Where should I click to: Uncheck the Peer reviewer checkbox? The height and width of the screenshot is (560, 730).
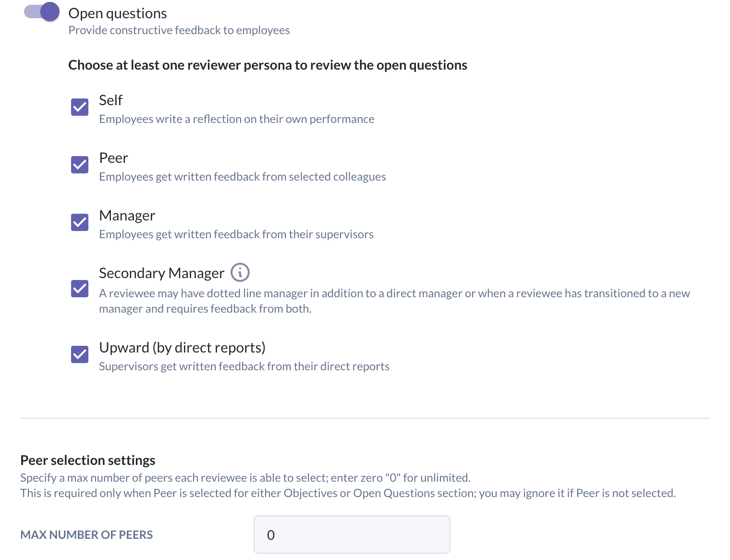point(80,165)
